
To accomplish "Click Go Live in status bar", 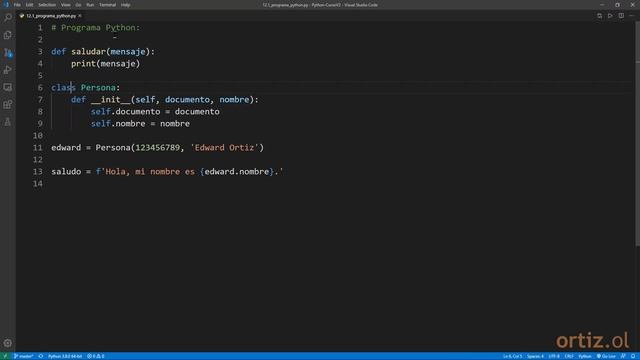I will point(606,356).
